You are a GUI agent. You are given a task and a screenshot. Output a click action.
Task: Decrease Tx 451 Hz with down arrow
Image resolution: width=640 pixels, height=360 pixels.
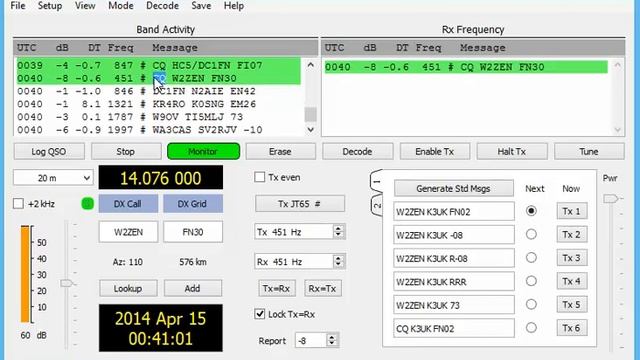[x=338, y=235]
